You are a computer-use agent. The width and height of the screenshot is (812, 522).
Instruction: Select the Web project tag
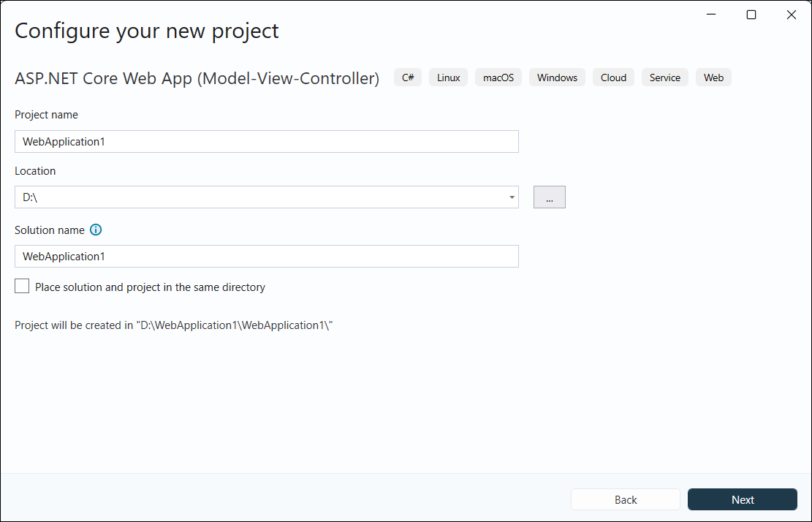pyautogui.click(x=713, y=77)
